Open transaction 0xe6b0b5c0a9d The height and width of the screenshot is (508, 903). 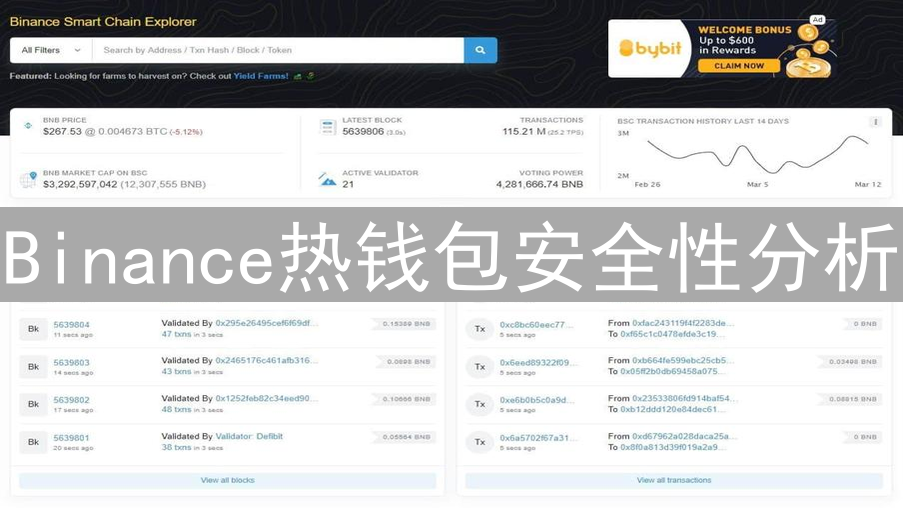(537, 400)
